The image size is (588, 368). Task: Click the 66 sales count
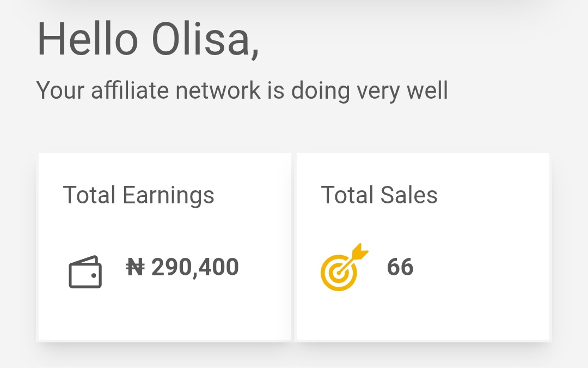click(400, 267)
